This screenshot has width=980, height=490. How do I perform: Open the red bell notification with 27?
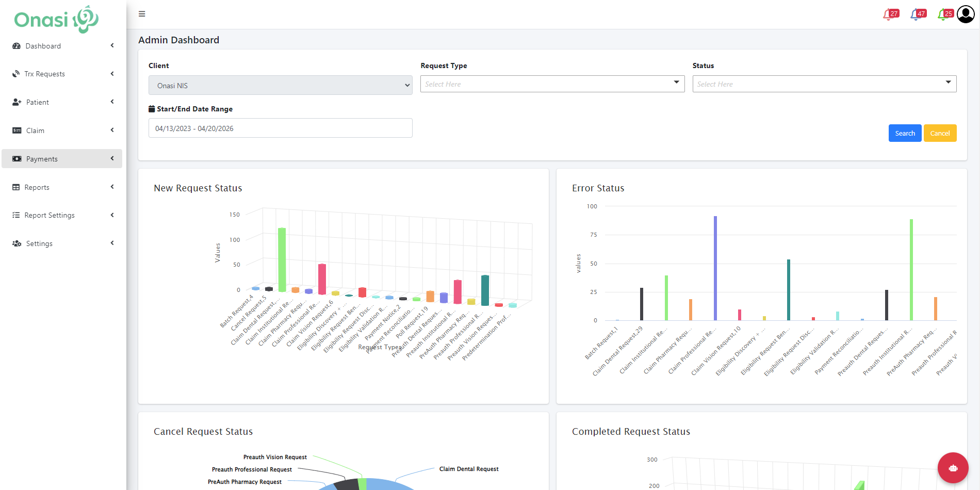[x=890, y=14]
